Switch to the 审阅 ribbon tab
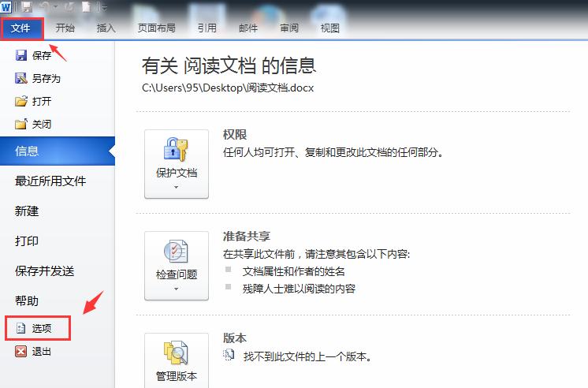 pos(289,28)
